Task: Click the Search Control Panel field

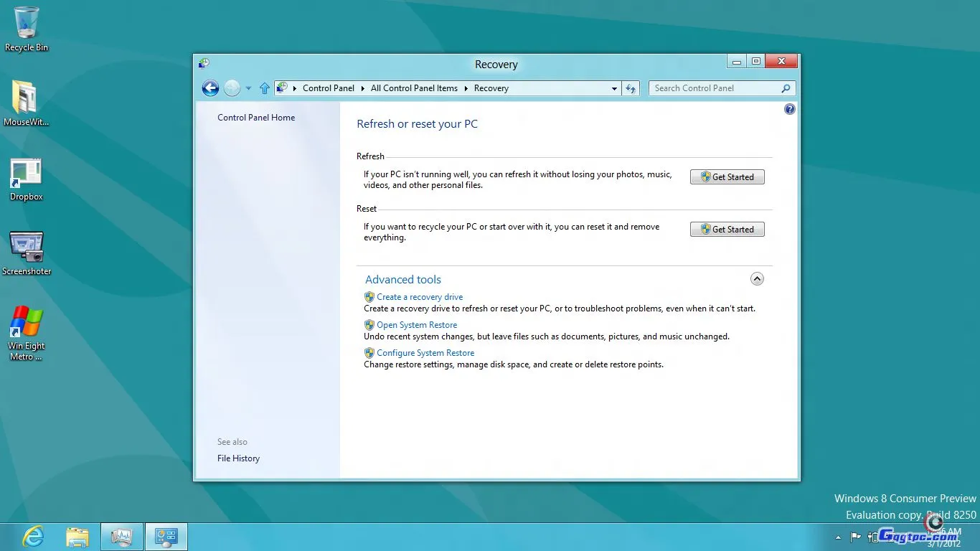Action: tap(714, 88)
